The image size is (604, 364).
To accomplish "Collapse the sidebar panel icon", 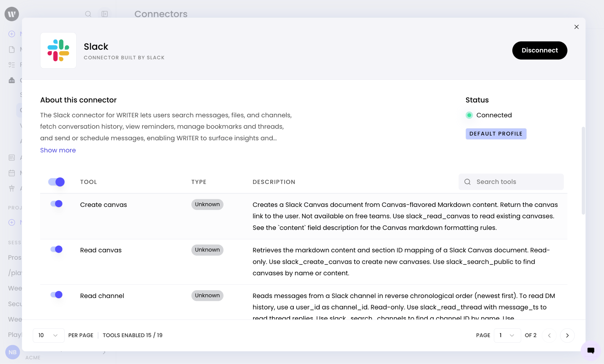I will [x=105, y=14].
